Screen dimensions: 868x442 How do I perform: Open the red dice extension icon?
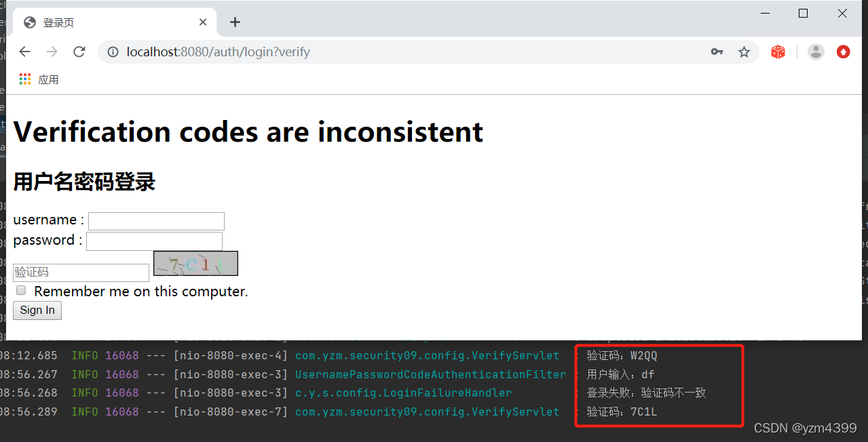(778, 52)
